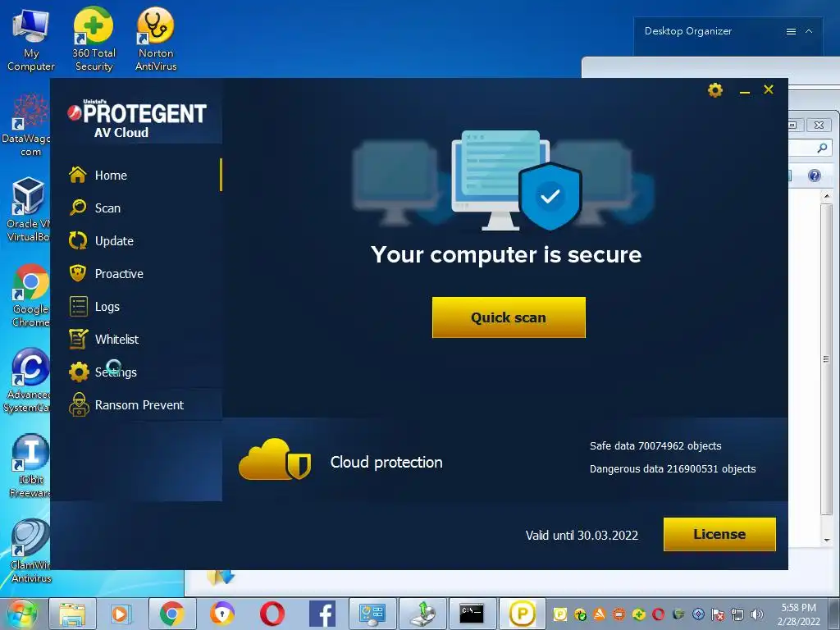Open My Computer desktop icon

click(x=30, y=41)
